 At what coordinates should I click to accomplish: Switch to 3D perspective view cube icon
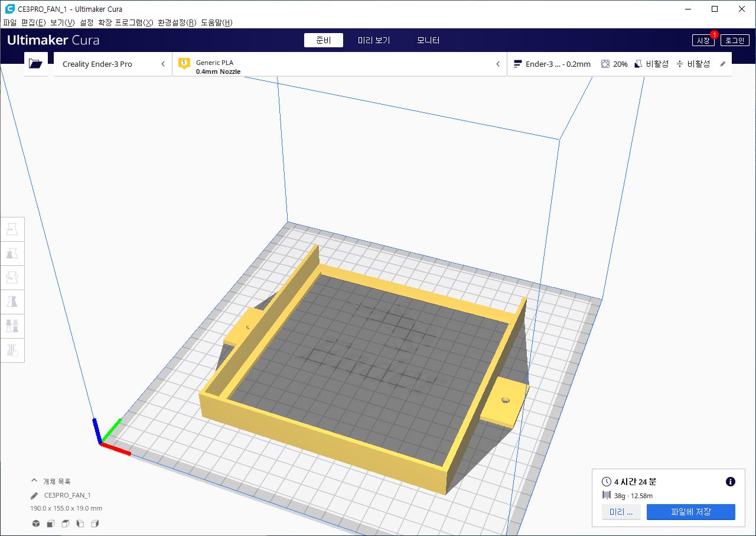35,524
